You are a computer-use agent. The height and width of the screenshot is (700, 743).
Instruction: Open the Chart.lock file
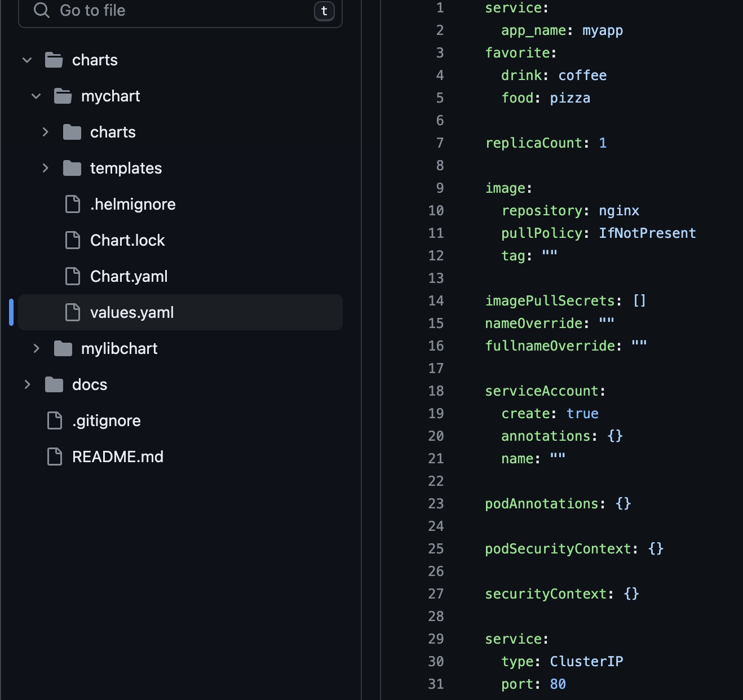coord(127,240)
